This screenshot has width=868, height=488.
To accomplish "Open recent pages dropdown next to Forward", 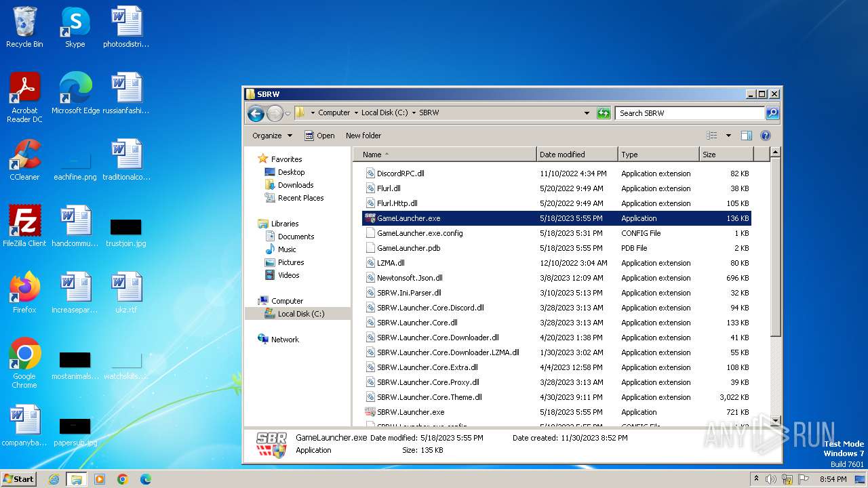I will tap(288, 113).
